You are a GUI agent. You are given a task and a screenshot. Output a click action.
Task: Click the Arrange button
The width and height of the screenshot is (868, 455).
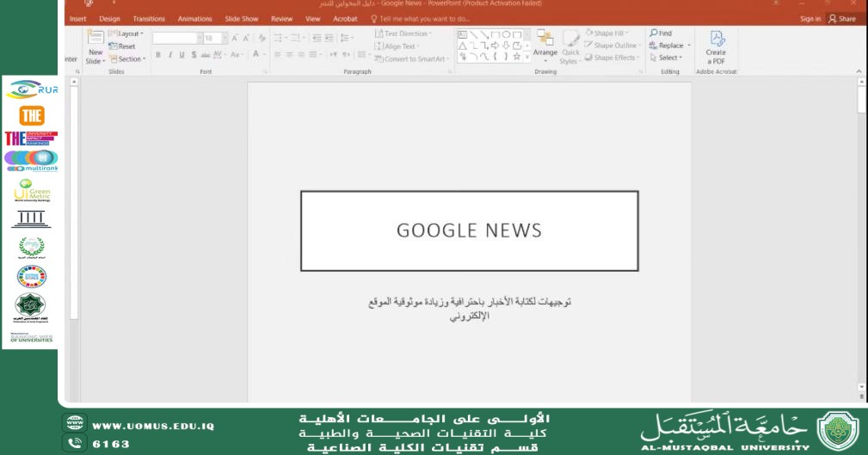point(545,44)
